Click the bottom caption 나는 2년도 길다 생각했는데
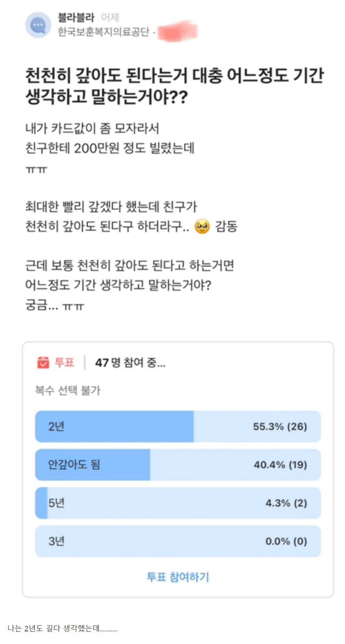 pyautogui.click(x=63, y=628)
